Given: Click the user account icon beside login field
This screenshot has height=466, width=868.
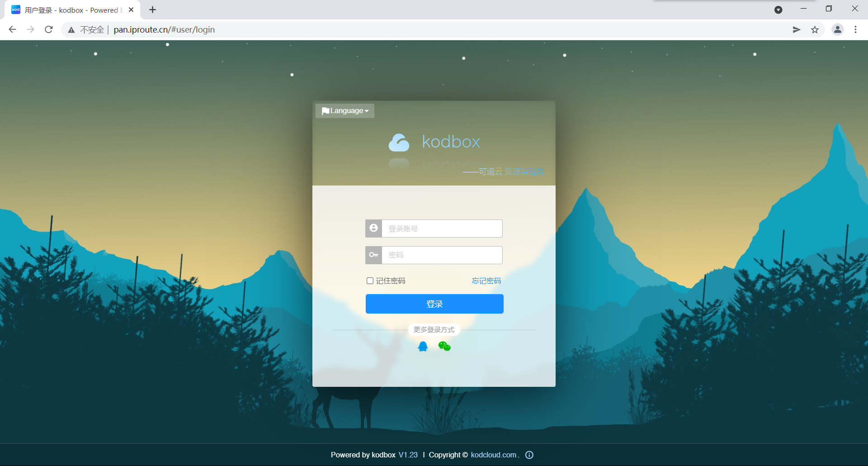Looking at the screenshot, I should 374,228.
